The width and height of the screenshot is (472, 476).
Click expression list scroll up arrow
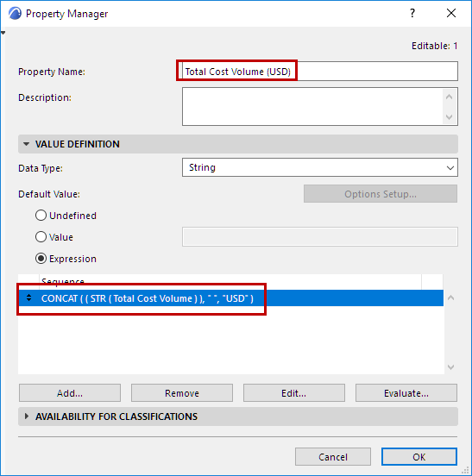point(450,297)
